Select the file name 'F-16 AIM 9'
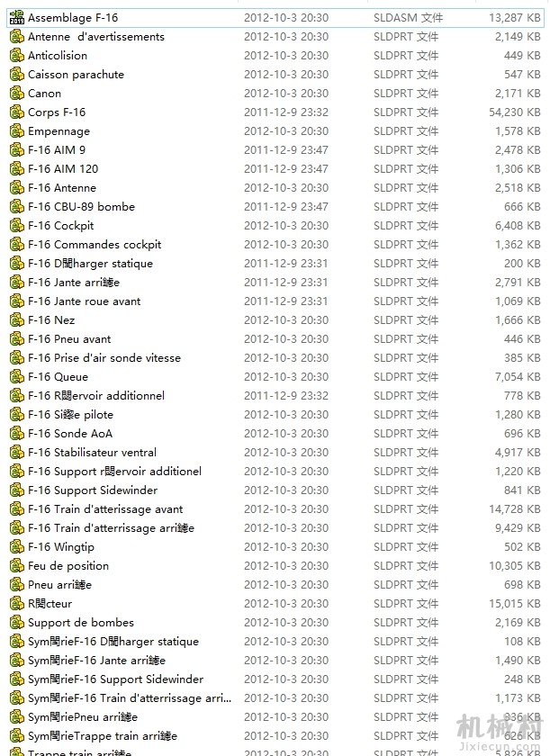Viewport: 550px width, 756px height. point(57,150)
